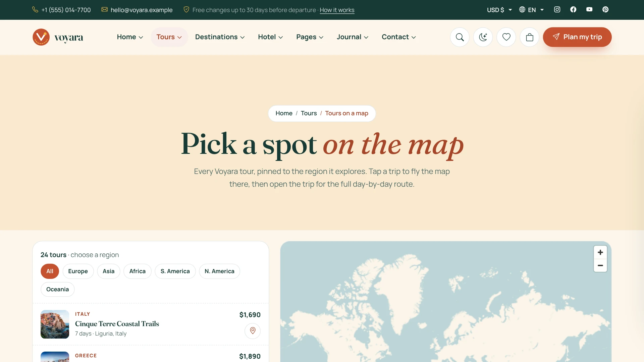Open the Pages menu

(310, 37)
